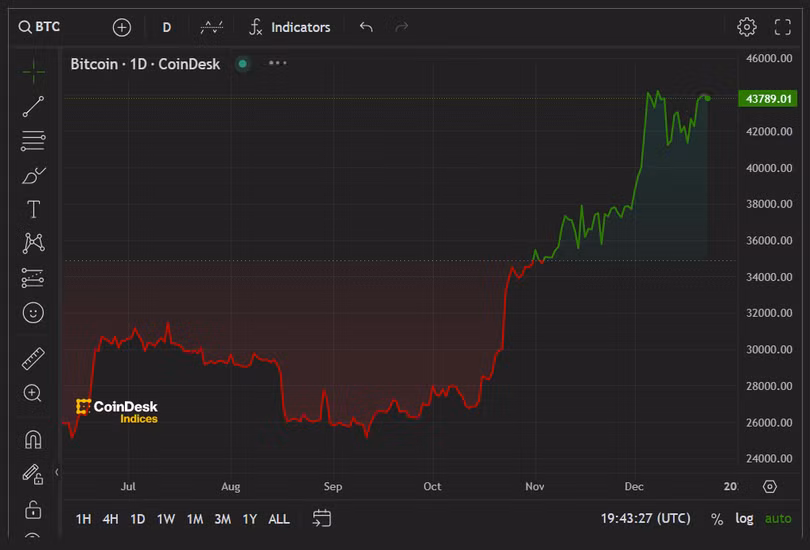Open the Indicators menu
This screenshot has width=810, height=550.
pyautogui.click(x=289, y=27)
